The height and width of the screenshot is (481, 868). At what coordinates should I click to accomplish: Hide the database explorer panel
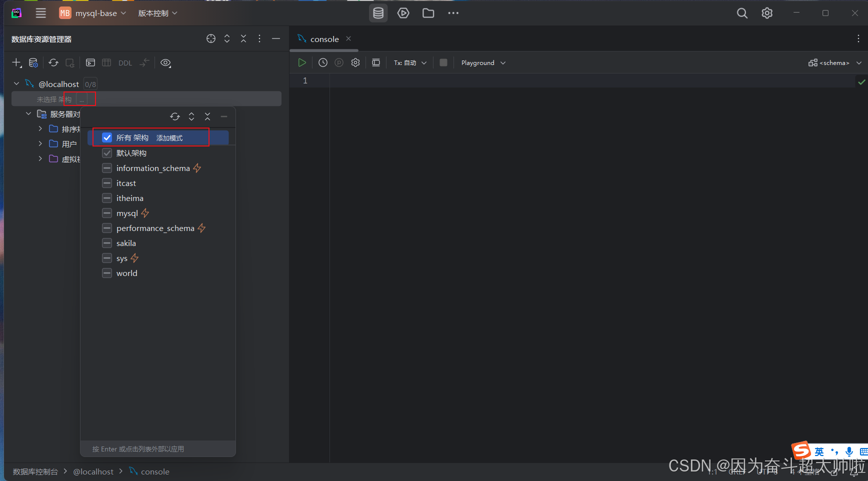pos(276,39)
